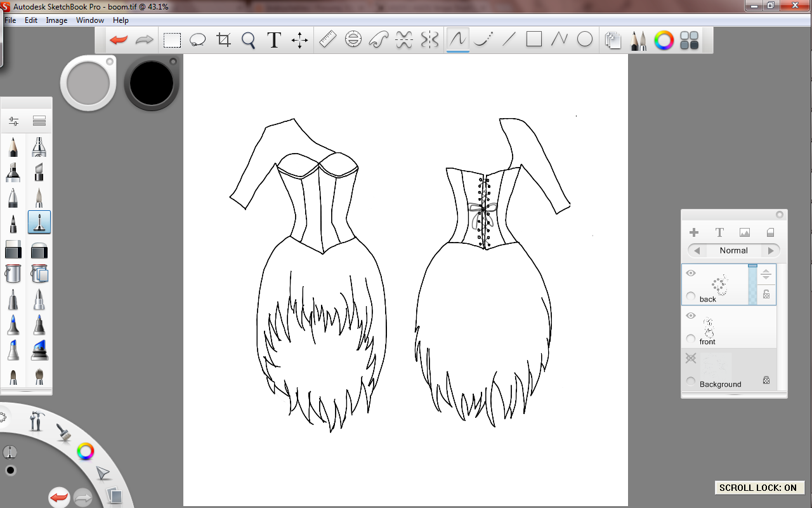This screenshot has height=508, width=812.
Task: Open the Window menu
Action: tap(90, 20)
